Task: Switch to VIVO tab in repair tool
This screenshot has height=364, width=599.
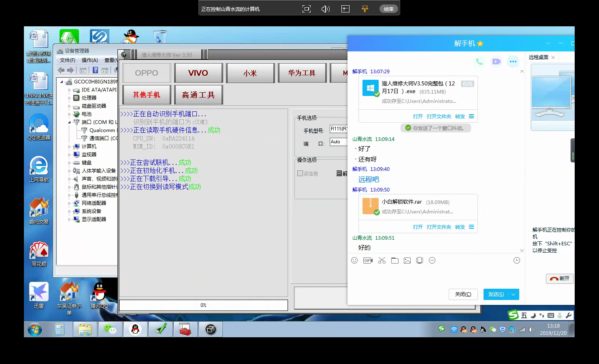Action: pos(198,73)
